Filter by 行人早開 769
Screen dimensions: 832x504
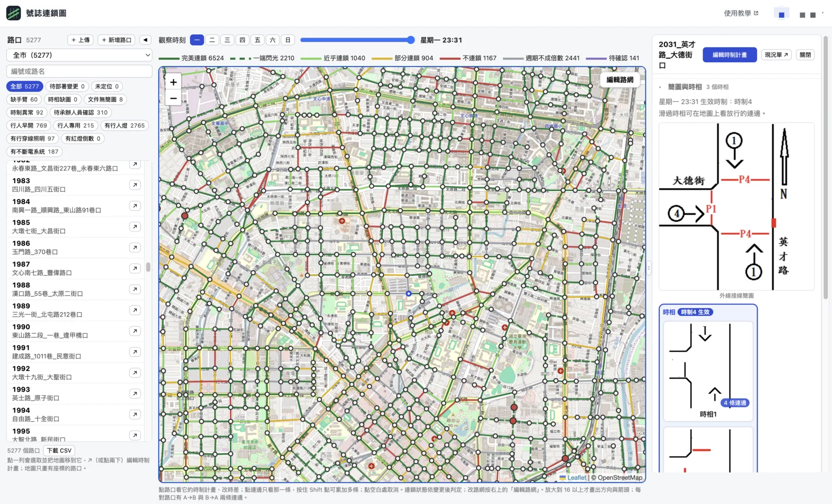pyautogui.click(x=29, y=125)
